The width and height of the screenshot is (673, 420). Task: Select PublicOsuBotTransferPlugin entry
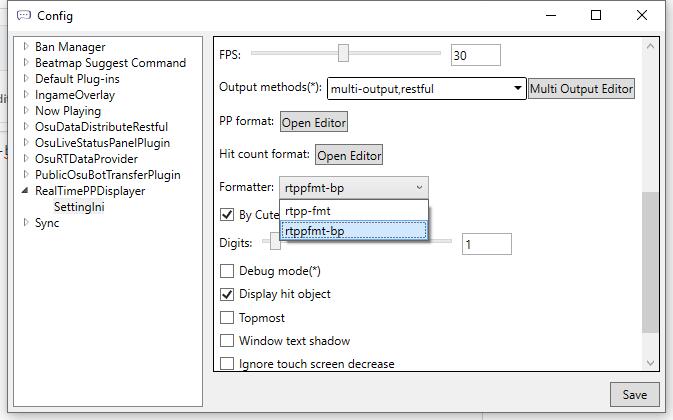tap(108, 175)
